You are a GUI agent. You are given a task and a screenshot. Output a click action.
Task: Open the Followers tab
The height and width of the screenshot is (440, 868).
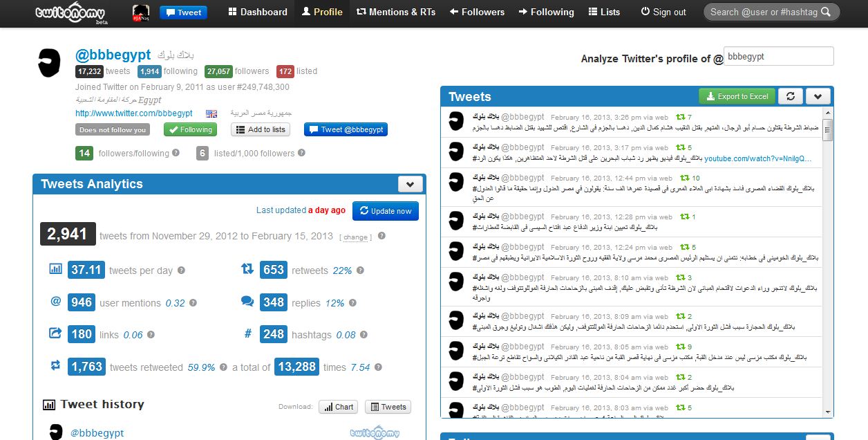(x=477, y=12)
